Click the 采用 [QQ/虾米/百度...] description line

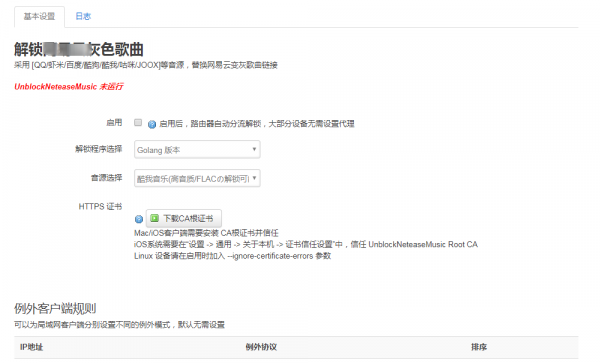tap(146, 65)
